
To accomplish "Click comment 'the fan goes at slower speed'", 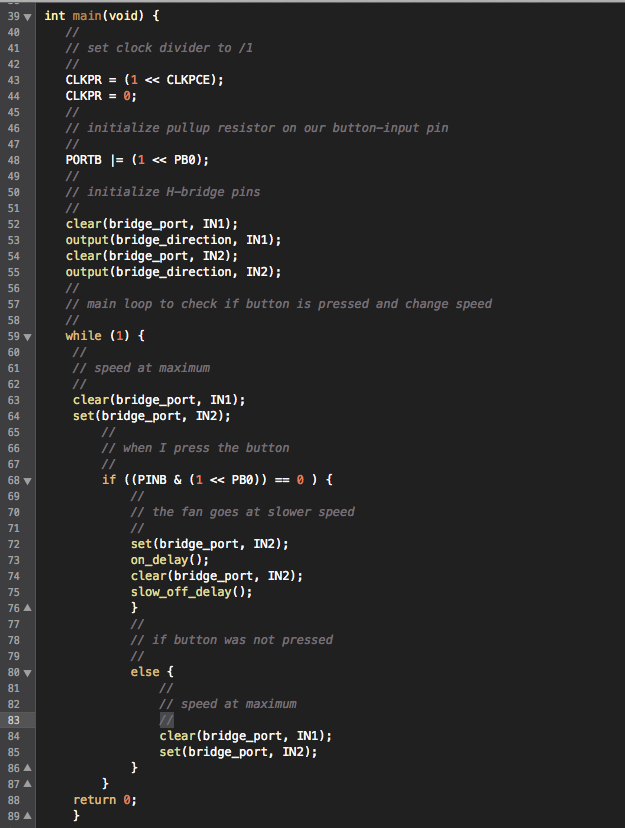I will [253, 512].
